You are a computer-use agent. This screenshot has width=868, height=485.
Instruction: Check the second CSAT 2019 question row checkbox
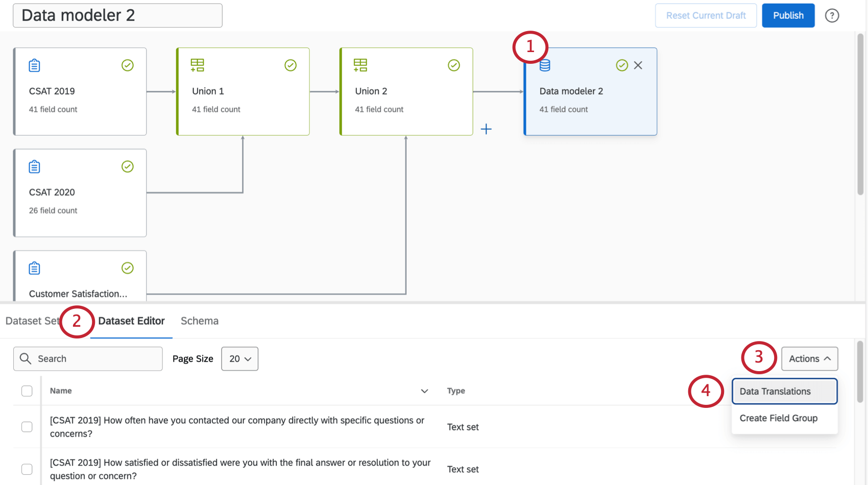pos(27,469)
